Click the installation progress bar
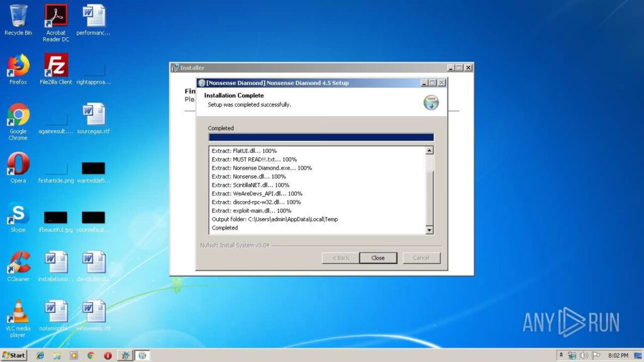The image size is (644, 362). (321, 137)
